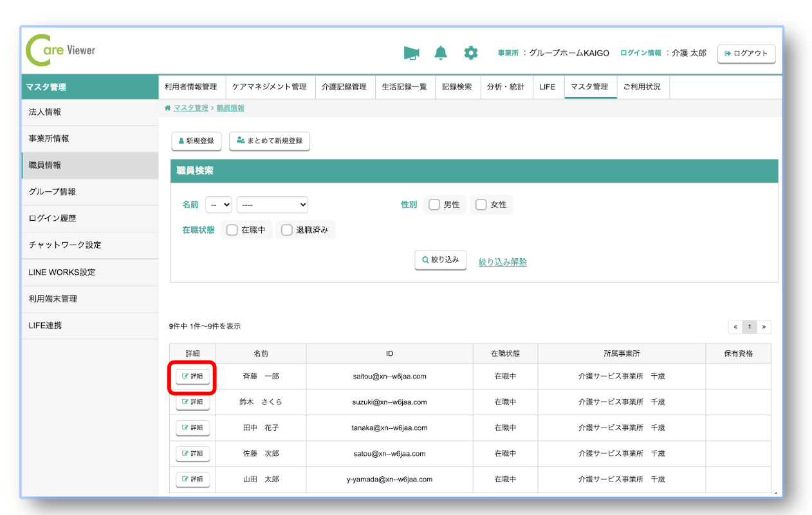Click the ログアウト logout button
Image resolution: width=812 pixels, height=515 pixels.
(746, 53)
